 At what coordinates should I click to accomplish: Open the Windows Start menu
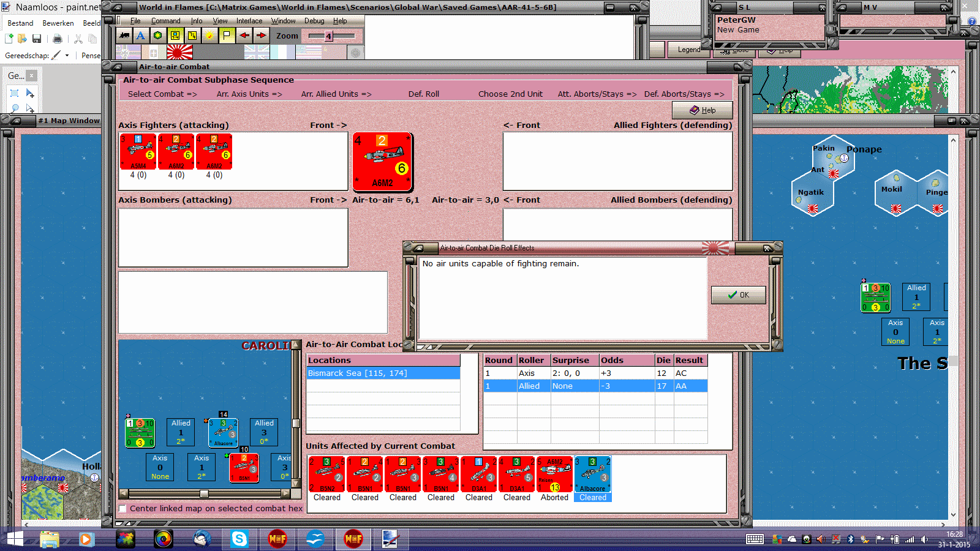pyautogui.click(x=15, y=539)
